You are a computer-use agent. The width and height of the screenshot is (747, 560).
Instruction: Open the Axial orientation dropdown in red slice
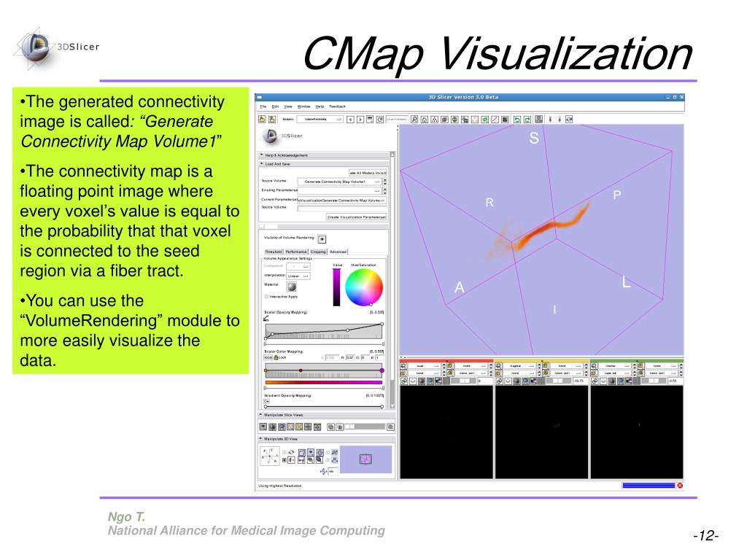click(x=423, y=366)
